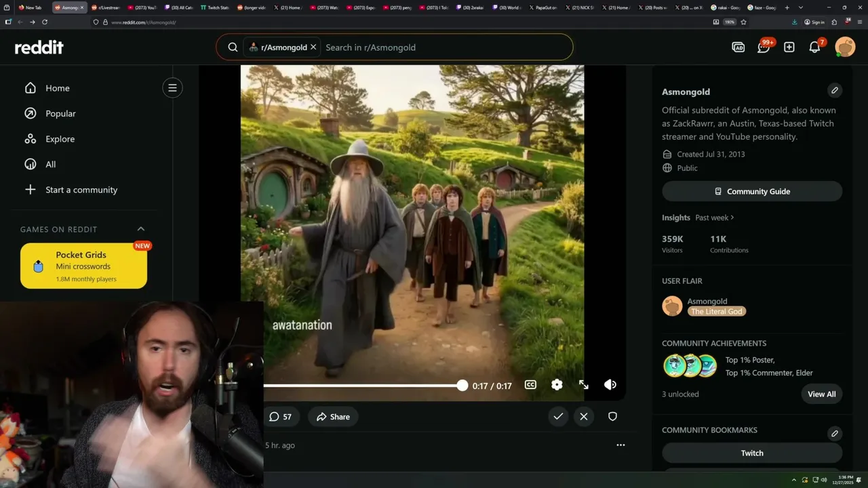Share the post
Screen dimensions: 868x488
333,416
